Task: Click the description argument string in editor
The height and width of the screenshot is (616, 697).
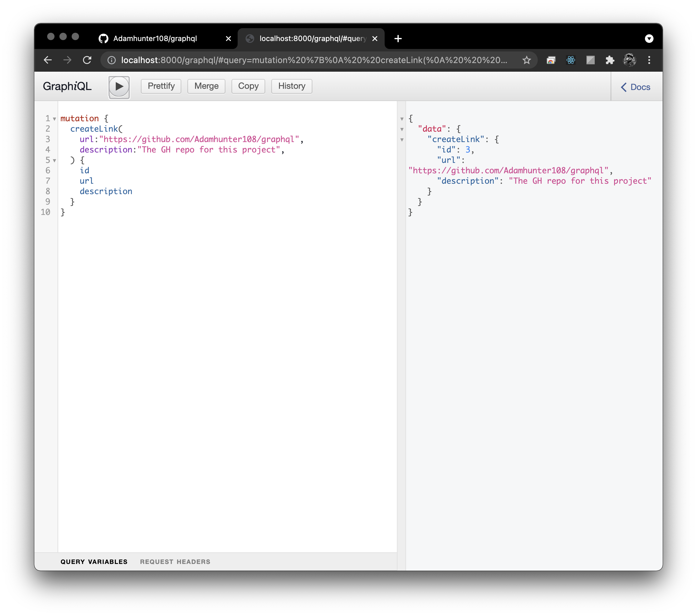Action: pos(209,150)
